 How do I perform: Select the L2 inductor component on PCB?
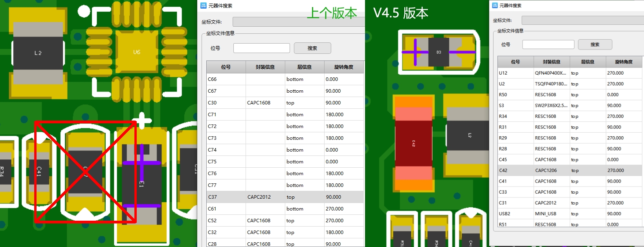[38, 53]
